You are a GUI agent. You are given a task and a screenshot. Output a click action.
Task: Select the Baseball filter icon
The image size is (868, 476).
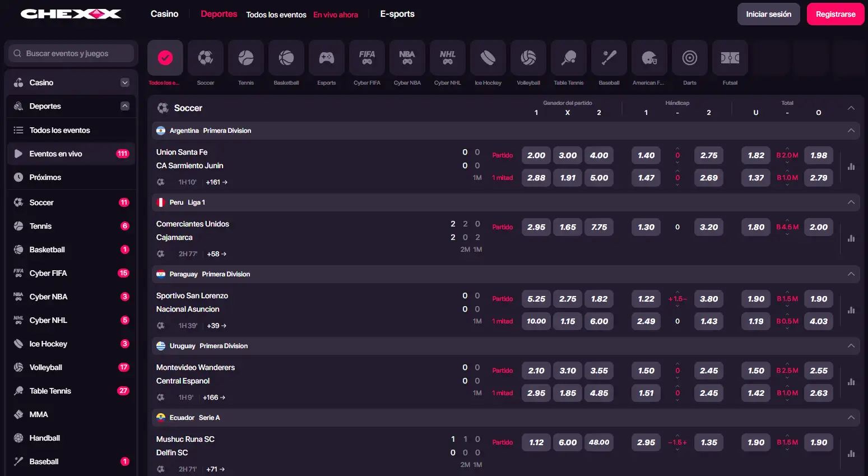pos(609,58)
